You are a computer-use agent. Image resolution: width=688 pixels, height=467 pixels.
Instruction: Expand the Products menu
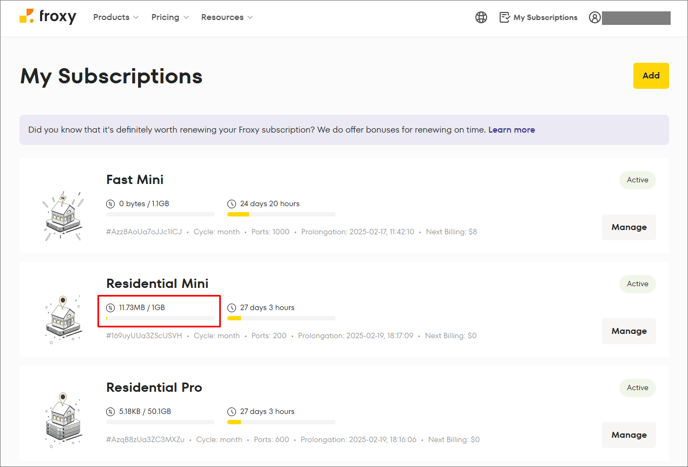click(116, 17)
